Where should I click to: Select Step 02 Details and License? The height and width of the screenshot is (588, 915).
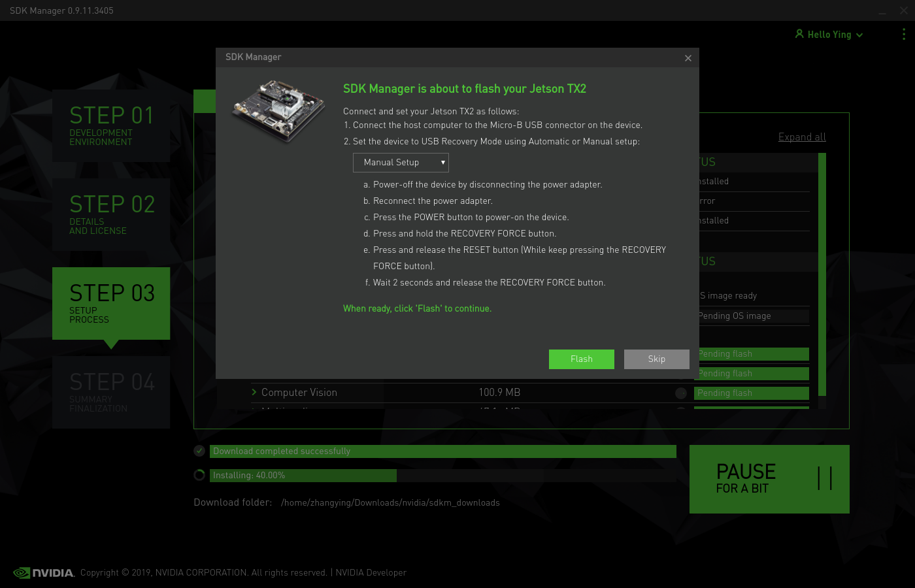pos(111,214)
